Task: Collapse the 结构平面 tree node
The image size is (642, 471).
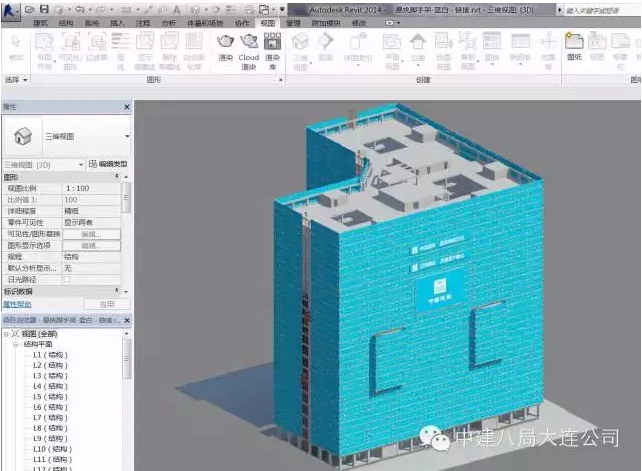Action: click(15, 344)
